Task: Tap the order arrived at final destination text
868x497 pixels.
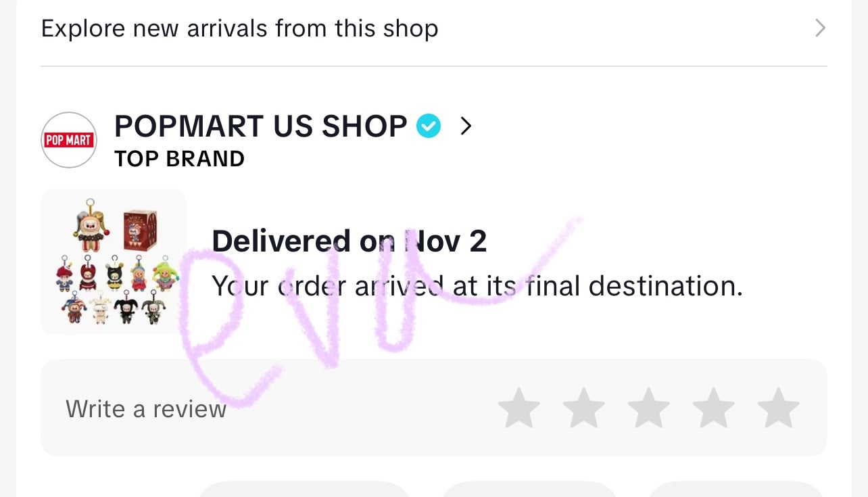Action: coord(477,286)
